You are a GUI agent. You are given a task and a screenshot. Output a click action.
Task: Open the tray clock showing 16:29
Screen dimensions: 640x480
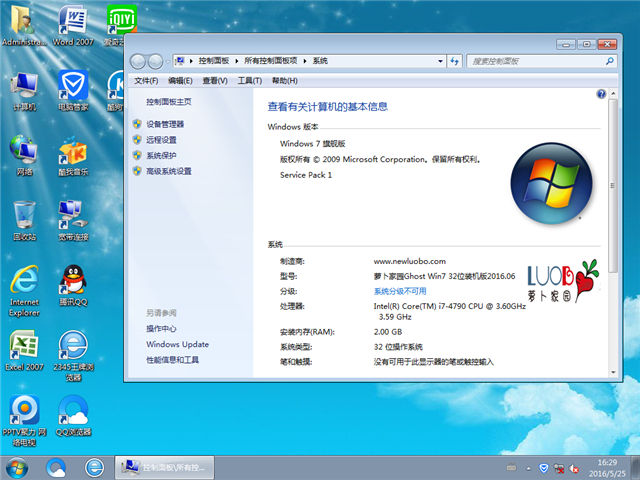[x=607, y=468]
